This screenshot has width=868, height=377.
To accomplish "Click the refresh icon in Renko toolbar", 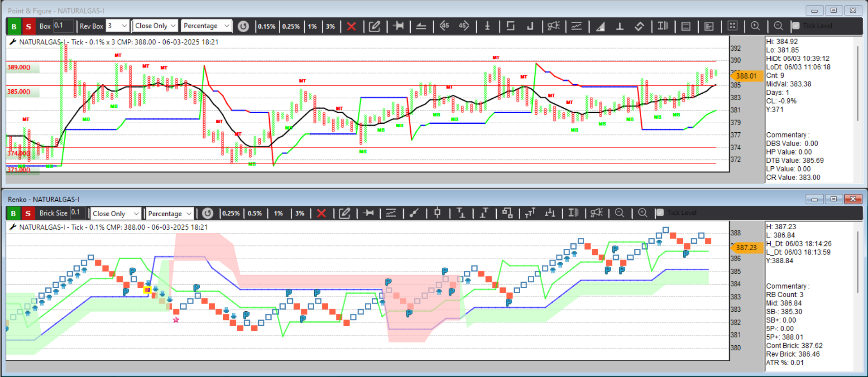I will click(x=207, y=213).
